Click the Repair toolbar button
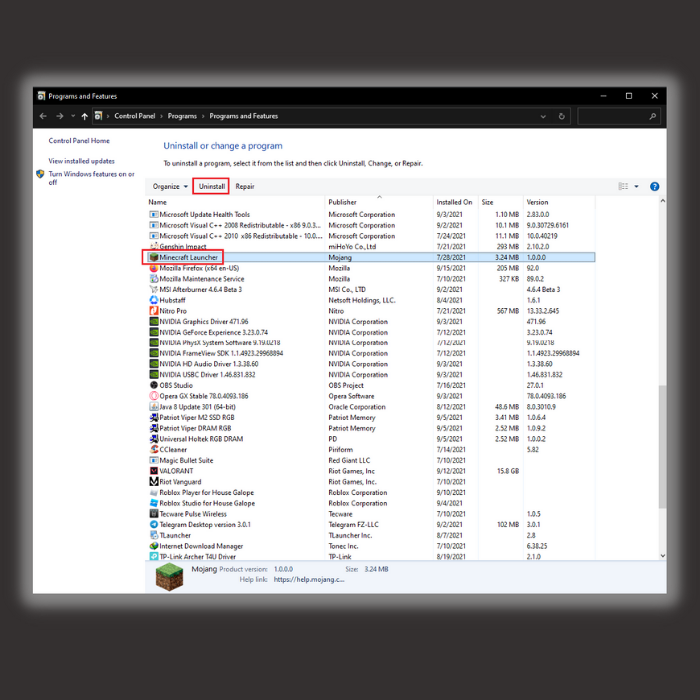Screen dimensions: 700x700 [245, 186]
